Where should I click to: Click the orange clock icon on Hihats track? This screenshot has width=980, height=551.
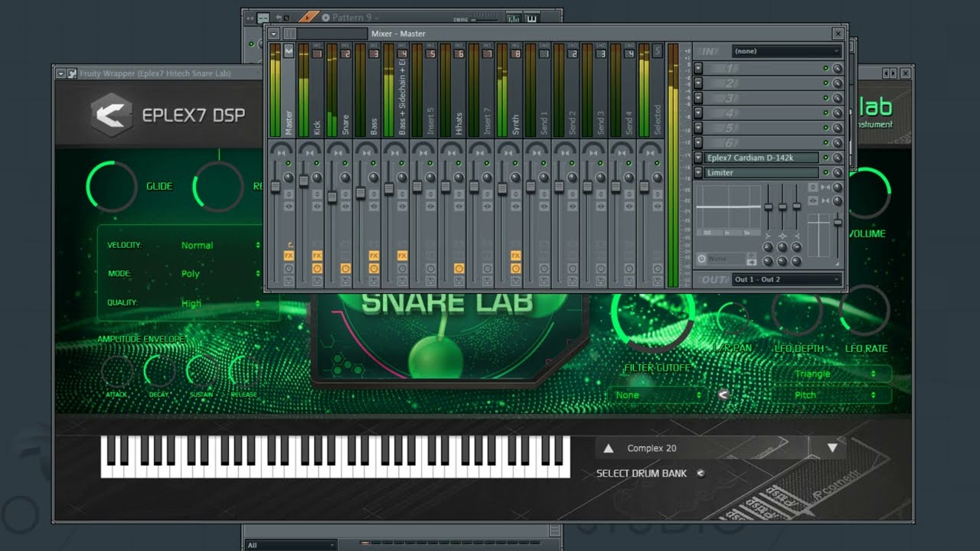(x=459, y=269)
